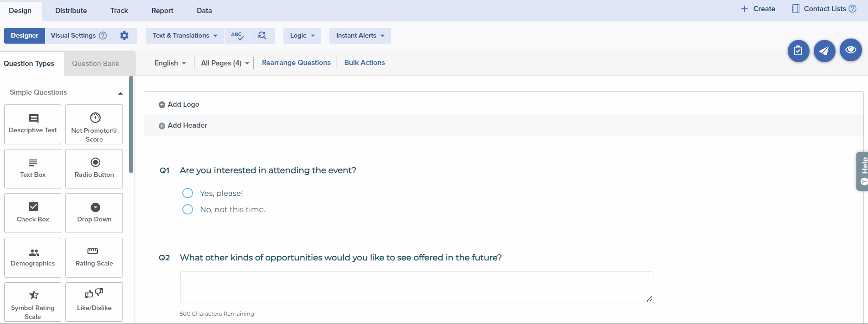
Task: Run the ABC spell check tool
Action: (x=237, y=36)
